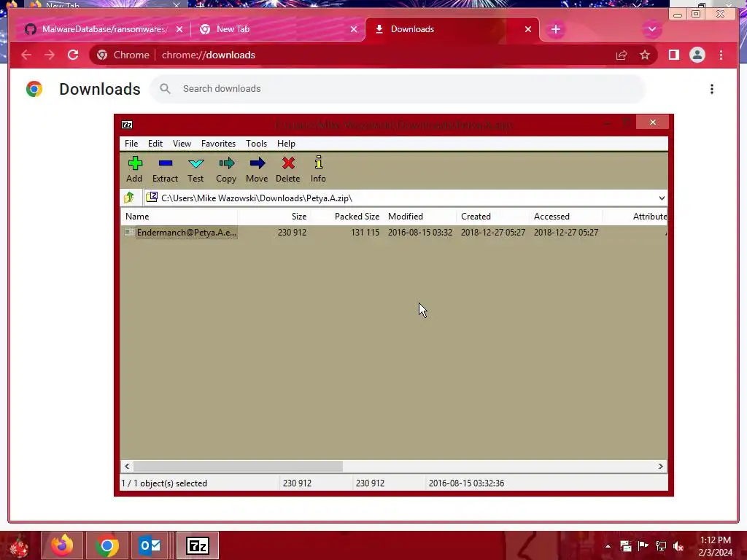Open the Chrome profile avatar
The width and height of the screenshot is (747, 560).
pos(697,55)
